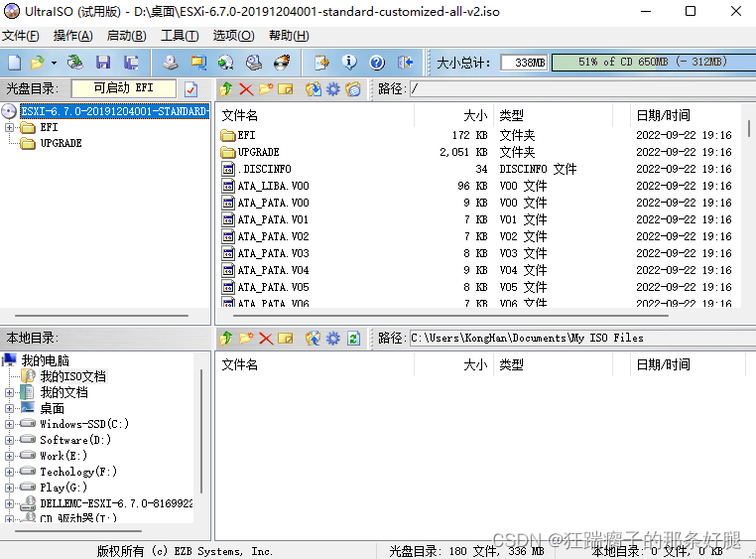The image size is (756, 559).
Task: Click the blue info About icon
Action: [349, 63]
